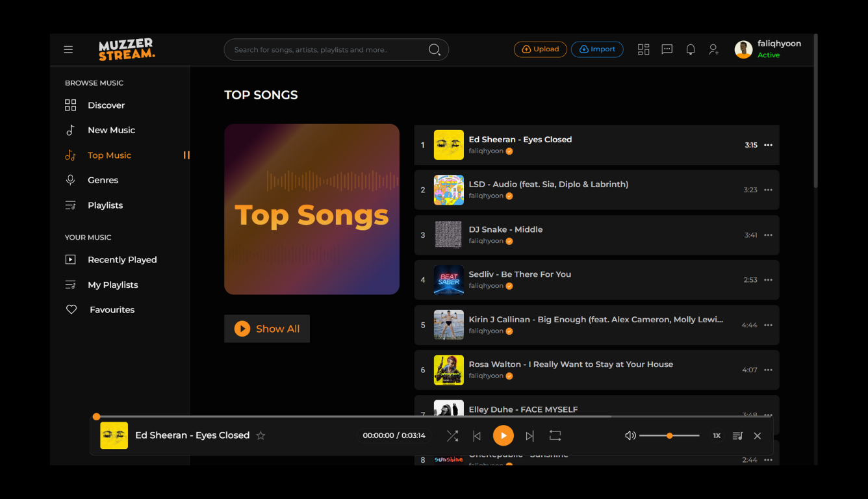Click the Show All button
The image size is (868, 499).
pyautogui.click(x=267, y=329)
